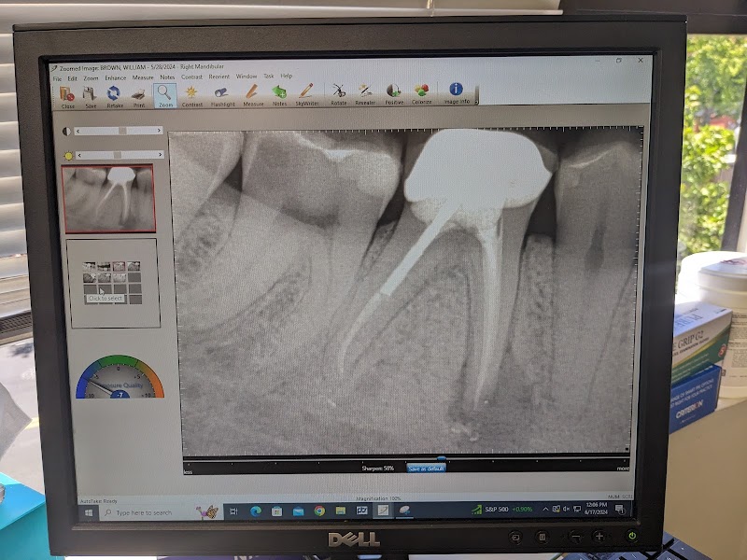Click the Rotate tool icon
The image size is (747, 560).
pyautogui.click(x=339, y=94)
